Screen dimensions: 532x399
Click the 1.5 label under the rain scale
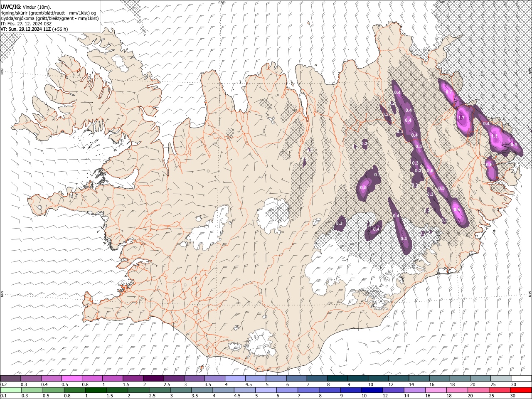(x=110, y=396)
